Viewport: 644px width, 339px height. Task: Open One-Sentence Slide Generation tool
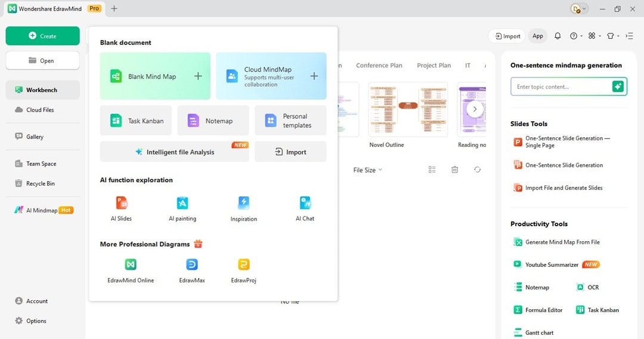pos(558,165)
